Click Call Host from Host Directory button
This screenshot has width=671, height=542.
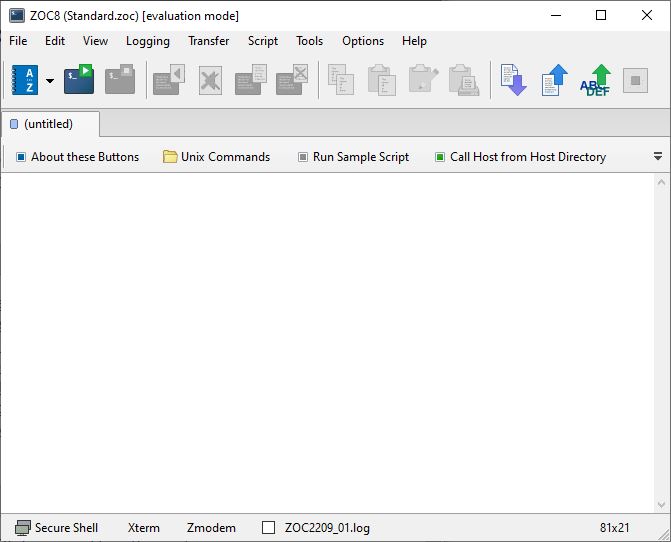pyautogui.click(x=520, y=157)
